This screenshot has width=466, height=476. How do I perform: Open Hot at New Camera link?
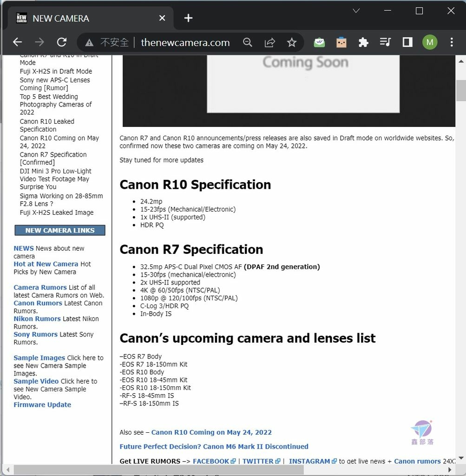click(46, 264)
